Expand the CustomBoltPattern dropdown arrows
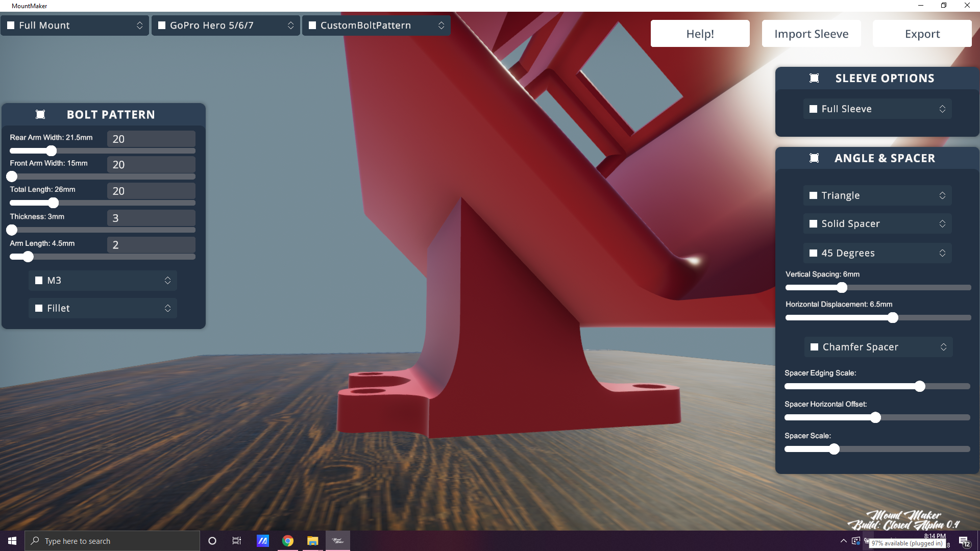This screenshot has height=551, width=980. pos(441,26)
